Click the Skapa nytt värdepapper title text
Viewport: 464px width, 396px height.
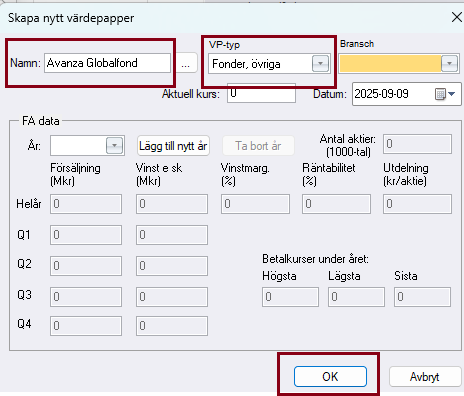pos(71,18)
